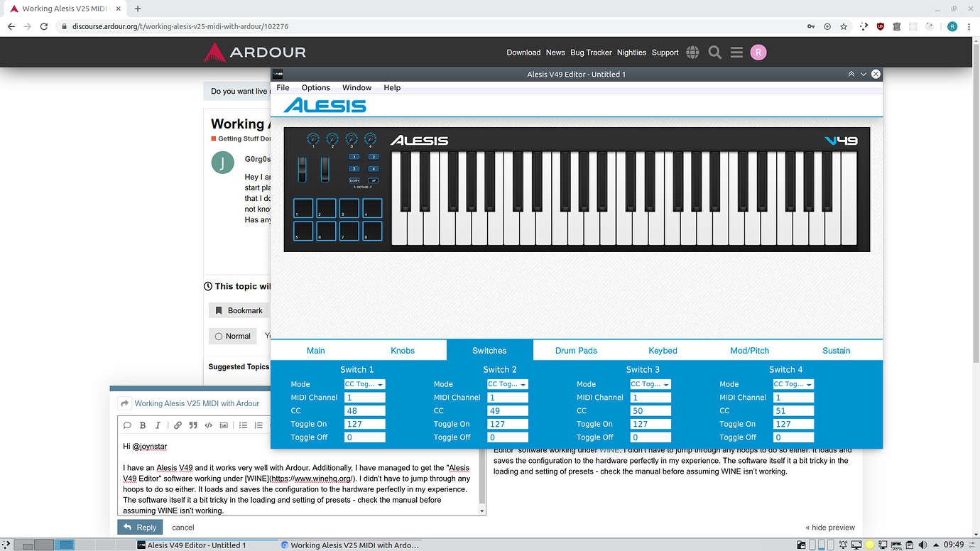Switch to the Drum Pads tab

click(576, 351)
